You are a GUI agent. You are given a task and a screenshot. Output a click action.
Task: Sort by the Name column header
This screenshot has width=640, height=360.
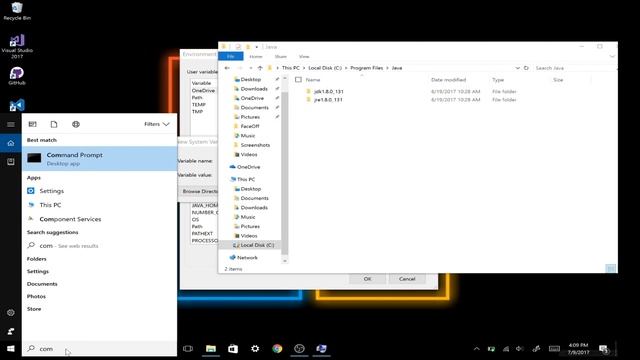pos(313,80)
